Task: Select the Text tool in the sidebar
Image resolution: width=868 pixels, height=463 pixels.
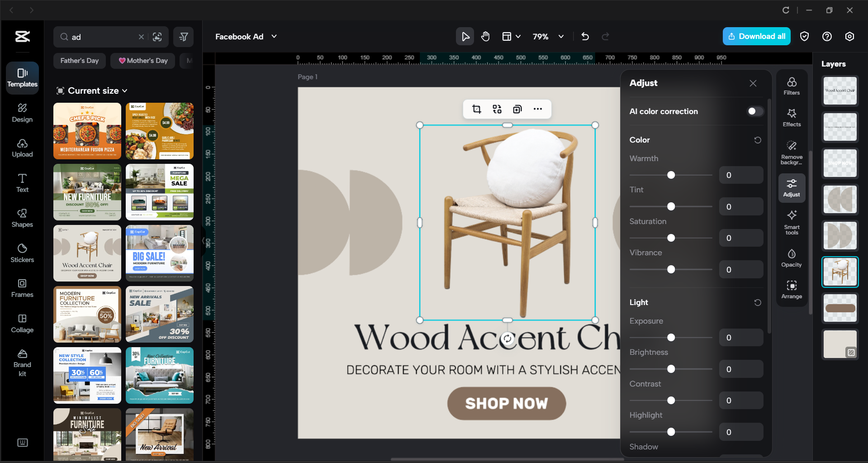Action: [x=22, y=182]
